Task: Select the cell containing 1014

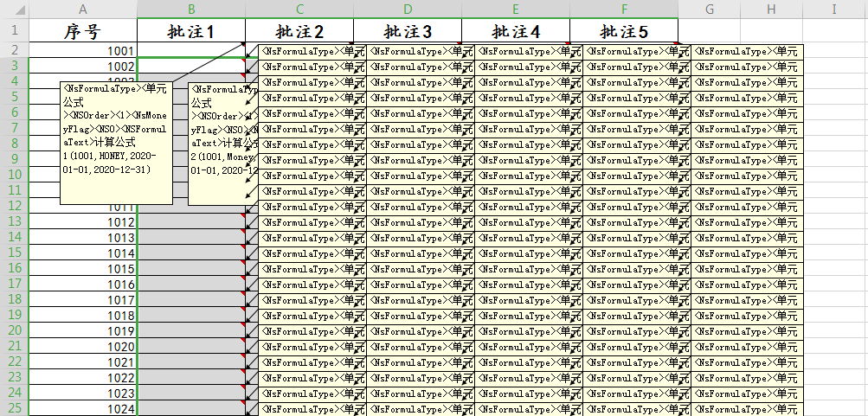Action: (x=83, y=253)
